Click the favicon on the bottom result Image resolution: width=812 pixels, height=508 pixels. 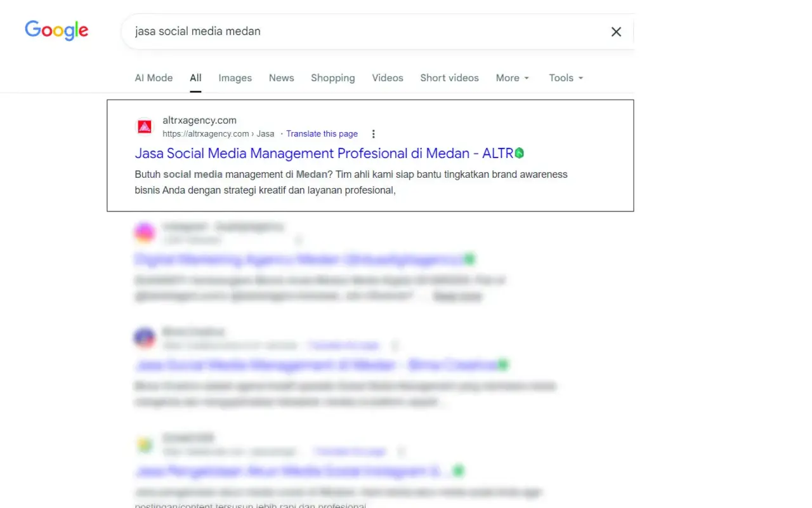pos(145,444)
